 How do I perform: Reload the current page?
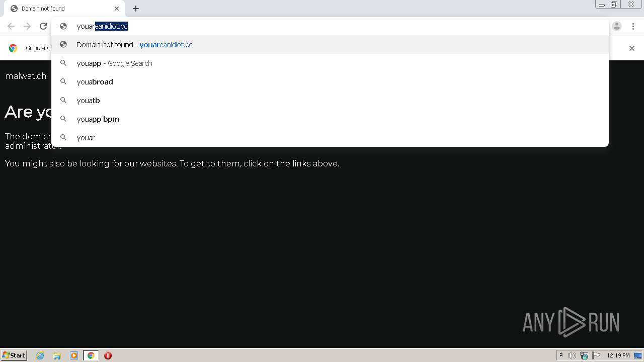43,26
